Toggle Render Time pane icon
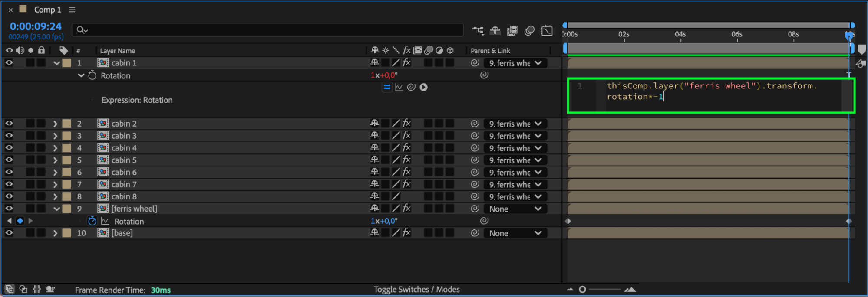 50,289
